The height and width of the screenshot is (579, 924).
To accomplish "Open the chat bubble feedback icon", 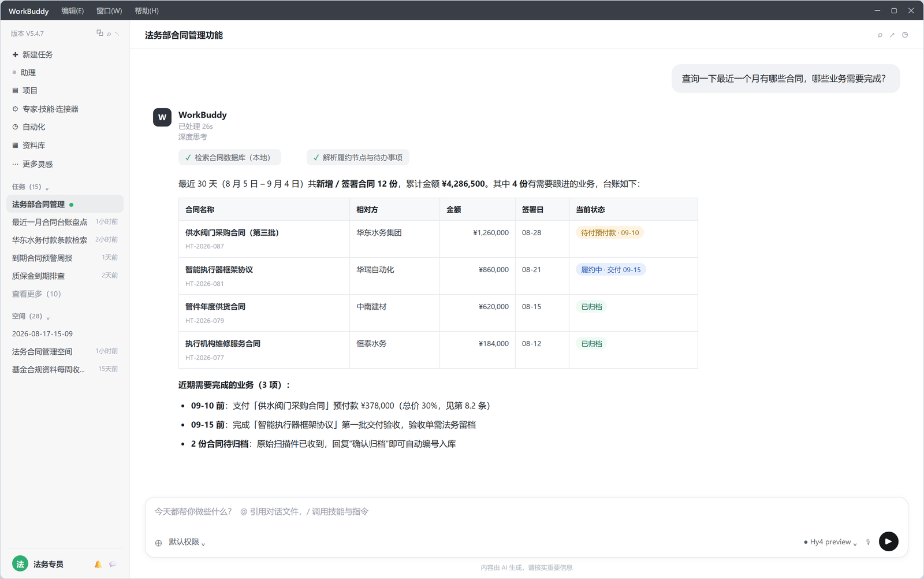I will 113,564.
